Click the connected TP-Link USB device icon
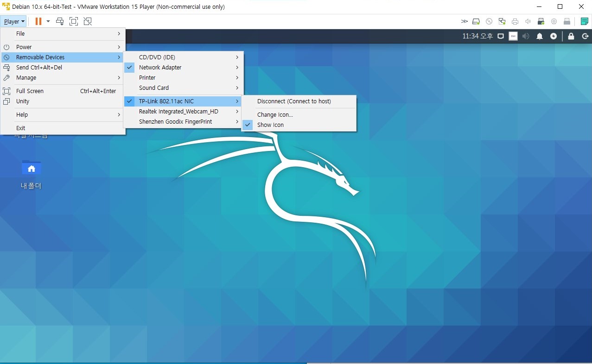 click(x=541, y=21)
